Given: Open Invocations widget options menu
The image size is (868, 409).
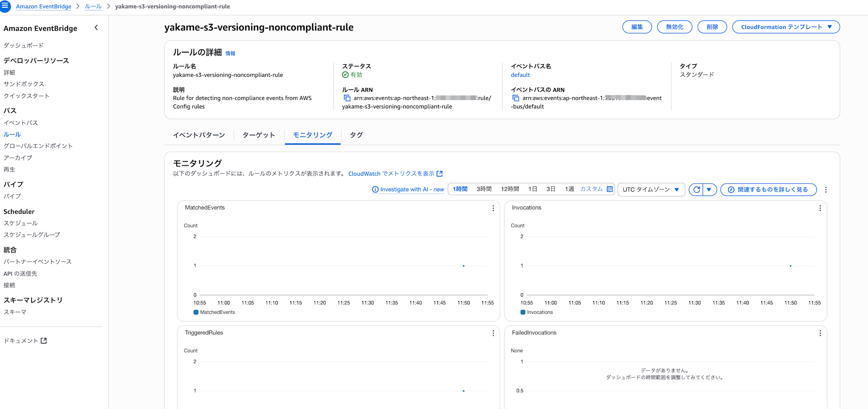Looking at the screenshot, I should point(820,208).
